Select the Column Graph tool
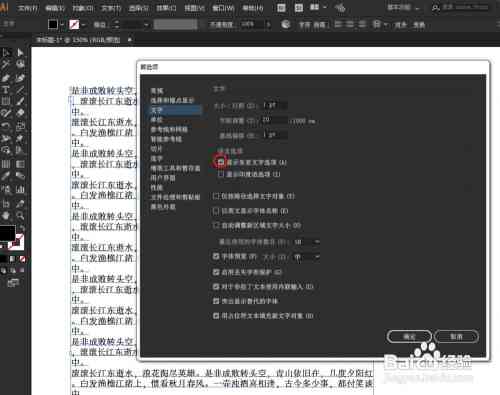The width and height of the screenshot is (500, 395). click(20, 190)
